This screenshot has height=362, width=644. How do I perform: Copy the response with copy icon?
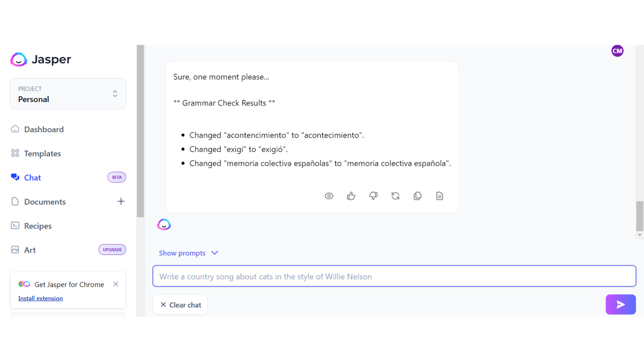tap(417, 196)
